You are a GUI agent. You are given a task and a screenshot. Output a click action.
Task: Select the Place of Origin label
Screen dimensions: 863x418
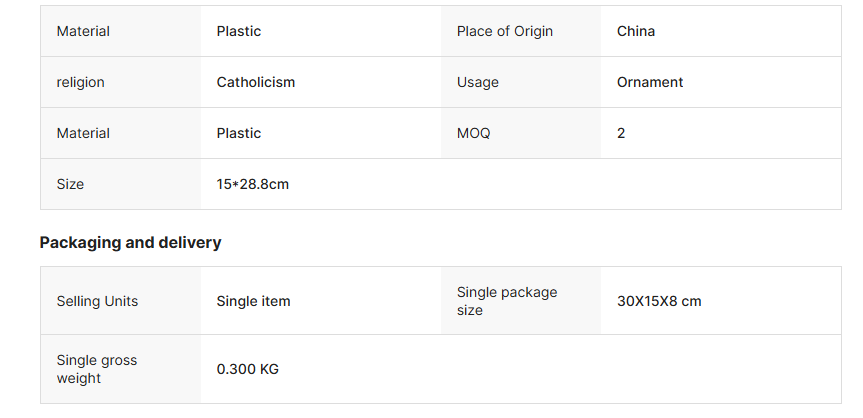coord(504,31)
